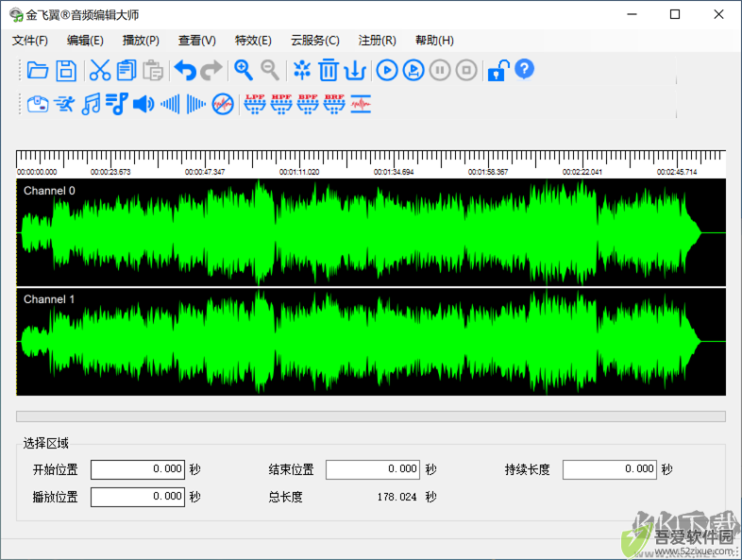Viewport: 742px width, 560px height.
Task: Click the red waveform normalize icon
Action: pos(361,104)
